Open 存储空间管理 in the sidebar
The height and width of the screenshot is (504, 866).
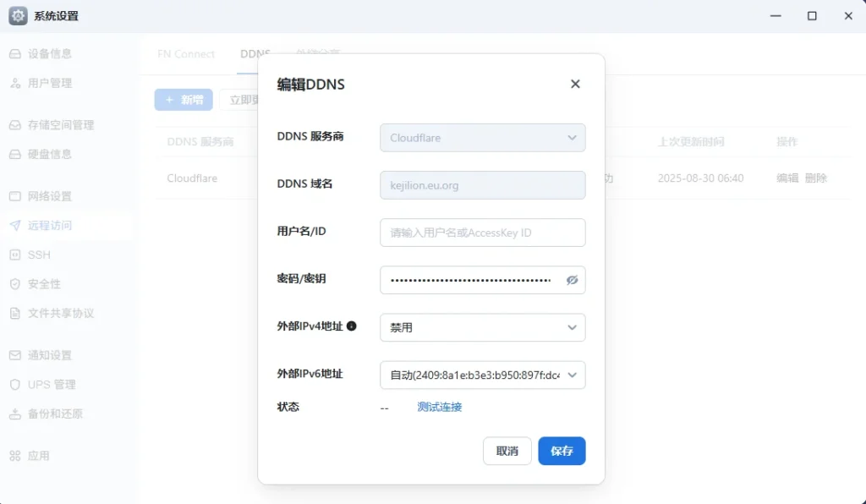[61, 125]
